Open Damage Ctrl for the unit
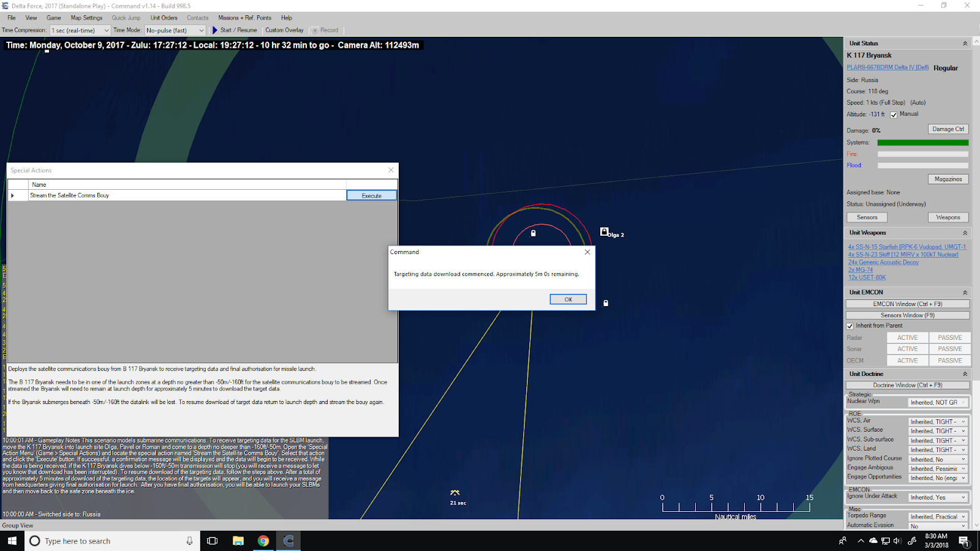 948,129
